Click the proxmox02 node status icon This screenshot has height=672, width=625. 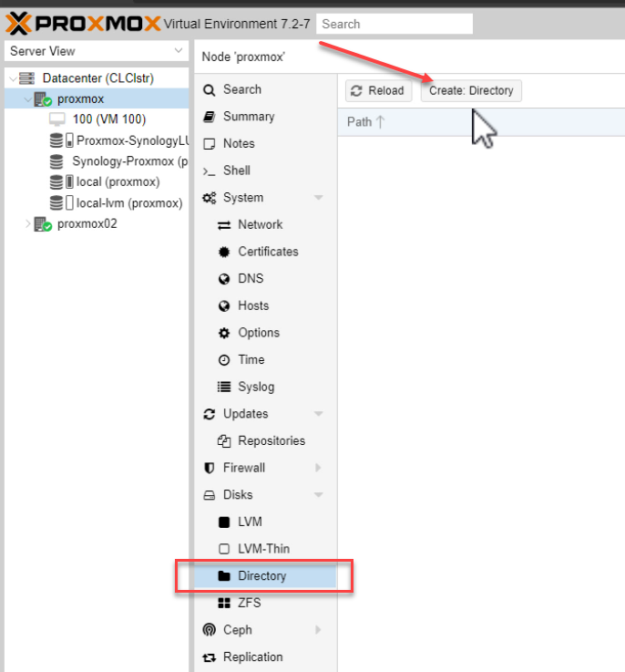click(x=43, y=224)
